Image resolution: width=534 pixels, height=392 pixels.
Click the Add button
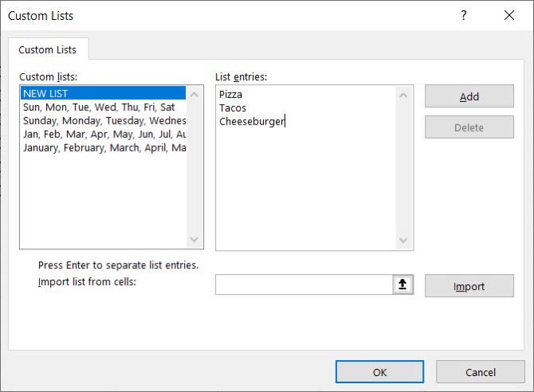[469, 96]
